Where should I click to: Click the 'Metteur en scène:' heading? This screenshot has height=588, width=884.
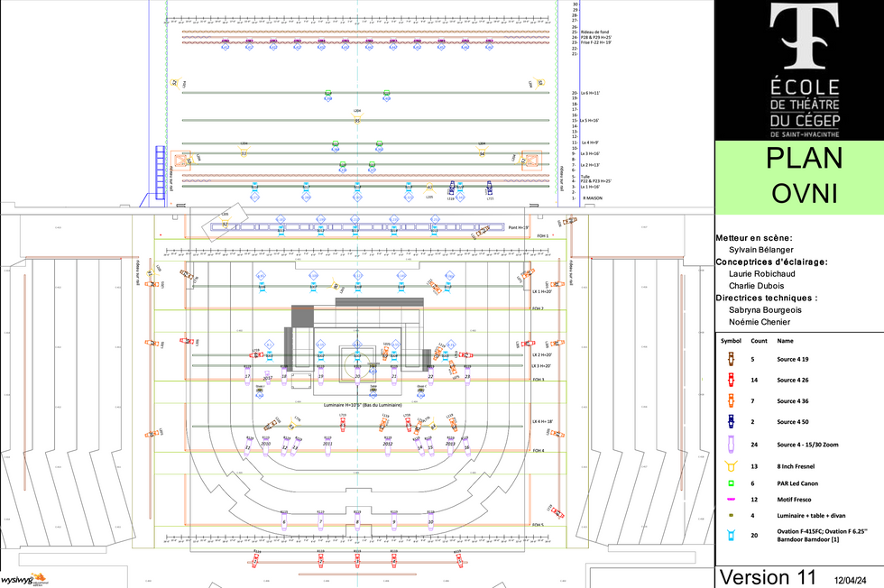754,238
